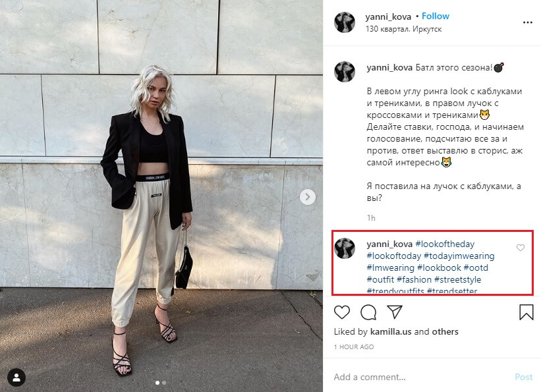Show tagged people via person icon
This screenshot has height=392, width=541.
(x=16, y=378)
